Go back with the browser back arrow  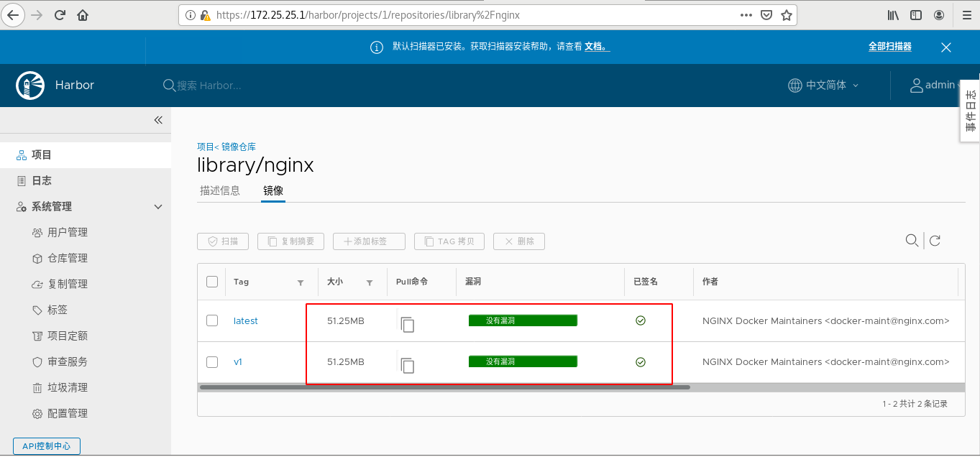click(x=13, y=14)
